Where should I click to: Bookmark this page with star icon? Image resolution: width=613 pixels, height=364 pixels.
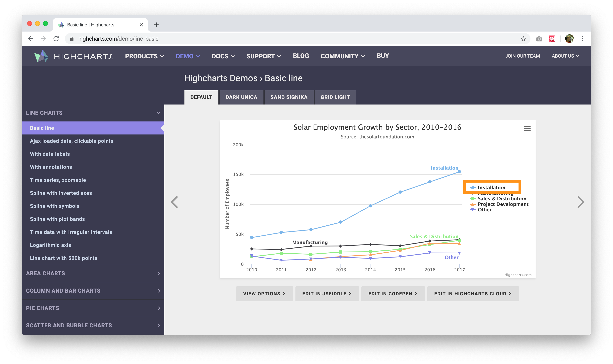(523, 39)
